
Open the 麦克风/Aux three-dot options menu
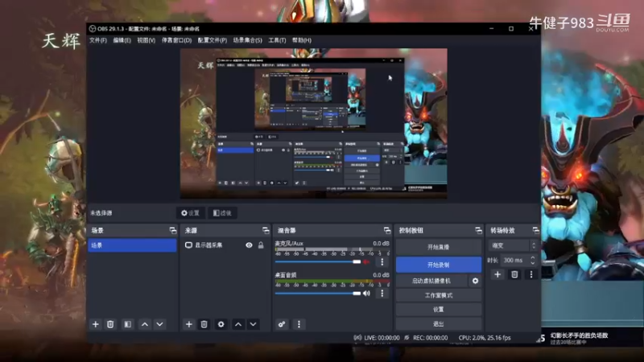[382, 261]
